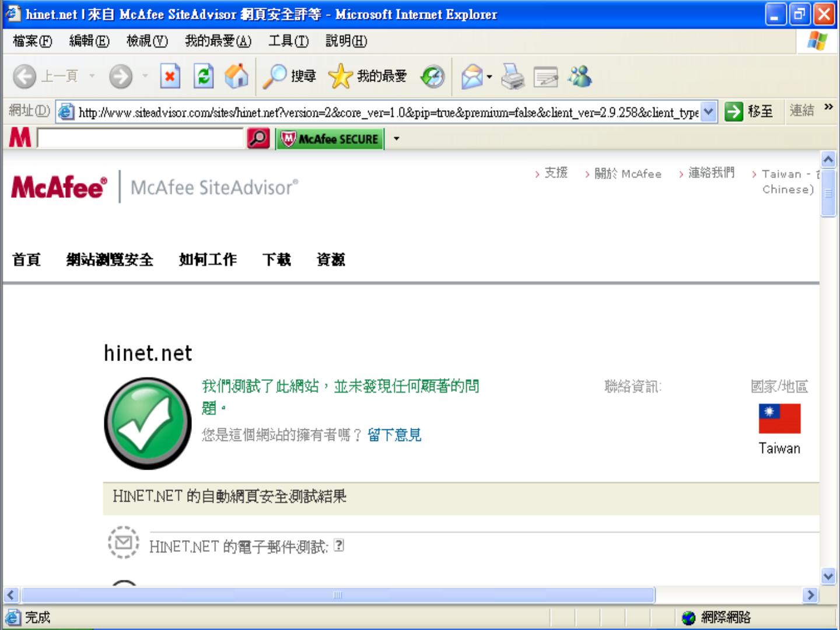Open the Back button history dropdown
Image resolution: width=840 pixels, height=630 pixels.
tap(92, 76)
